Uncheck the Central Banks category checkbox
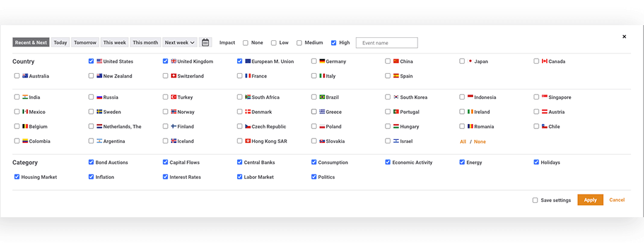Screen dimensions: 644x243 click(x=240, y=162)
